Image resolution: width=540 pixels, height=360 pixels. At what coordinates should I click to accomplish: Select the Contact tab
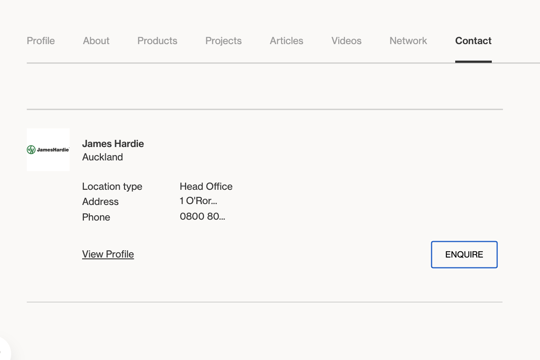473,41
